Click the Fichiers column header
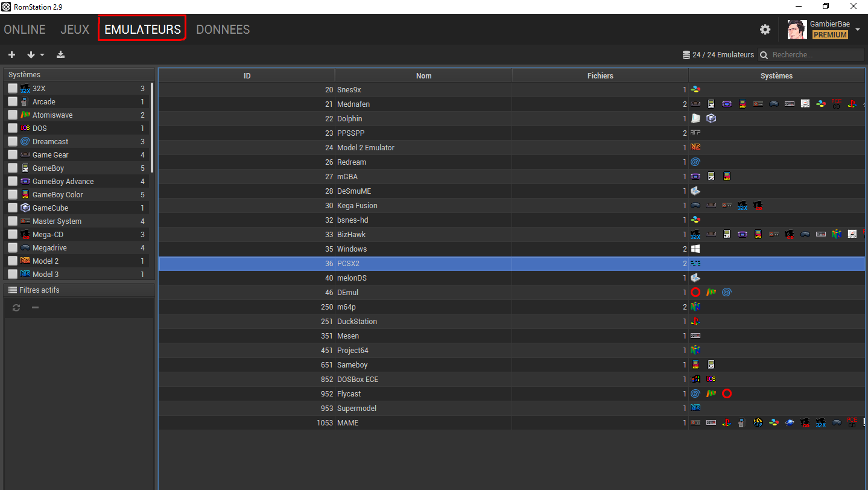This screenshot has width=868, height=490. [600, 75]
